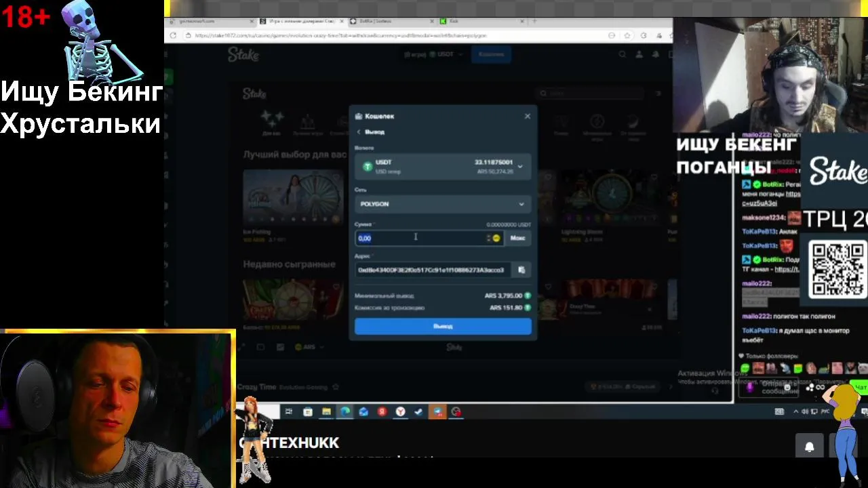Confirm withdrawal with blue Вывод button
Screen dimensions: 868x488
[443, 326]
